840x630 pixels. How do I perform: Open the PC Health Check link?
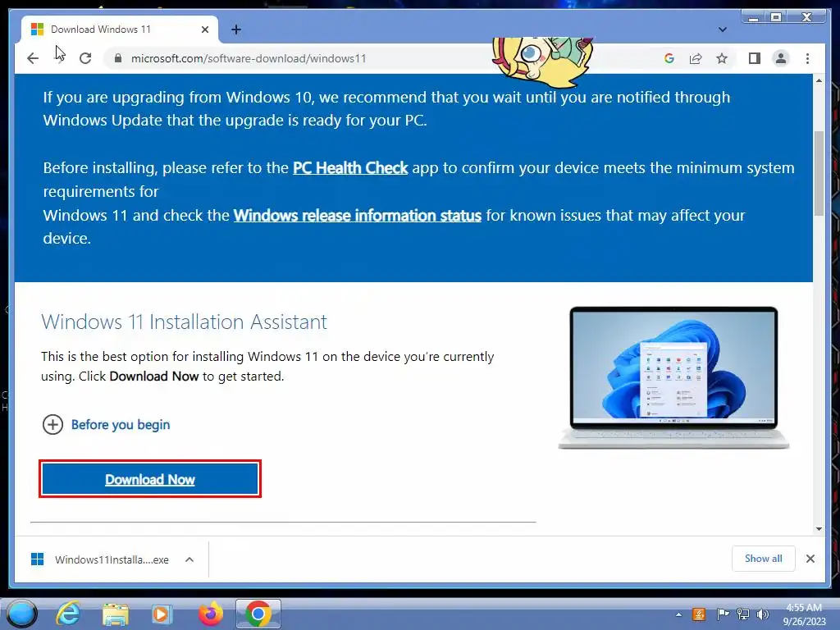click(x=350, y=167)
